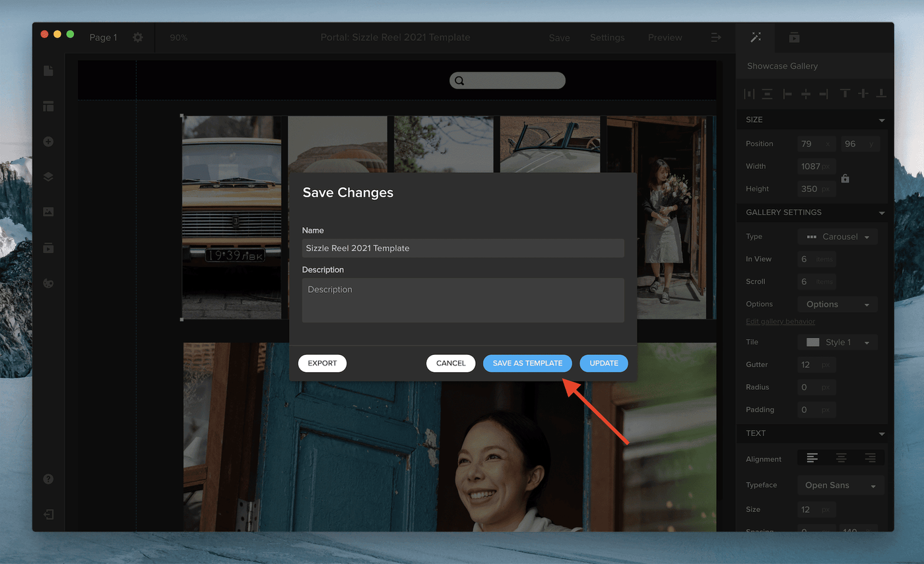Viewport: 924px width, 564px height.
Task: Click the Position y value field
Action: (860, 144)
